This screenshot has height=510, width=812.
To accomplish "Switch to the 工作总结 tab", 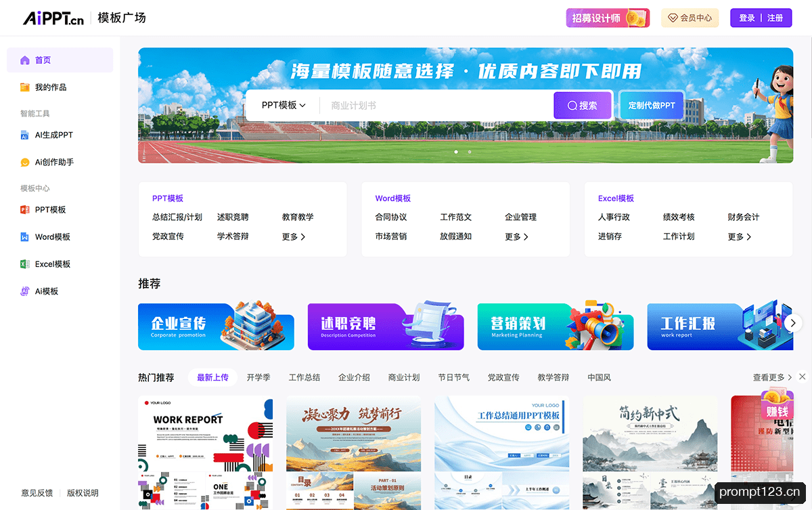I will coord(304,377).
